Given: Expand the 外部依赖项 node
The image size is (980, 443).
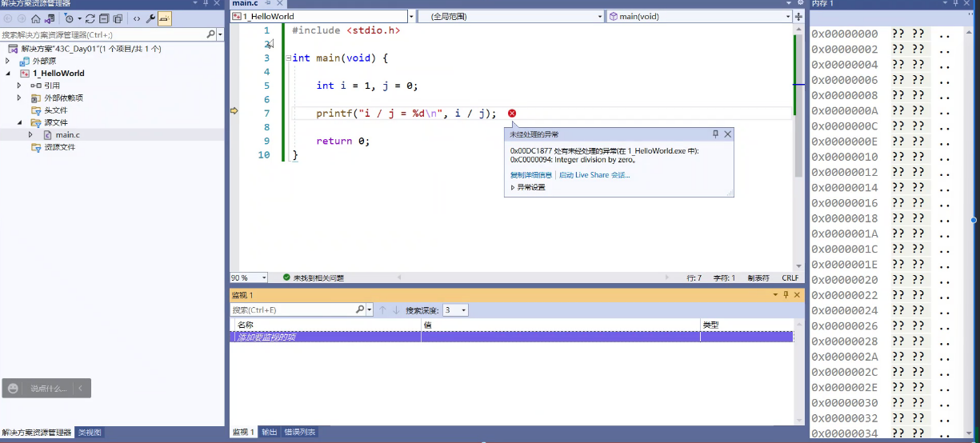Looking at the screenshot, I should [x=19, y=98].
